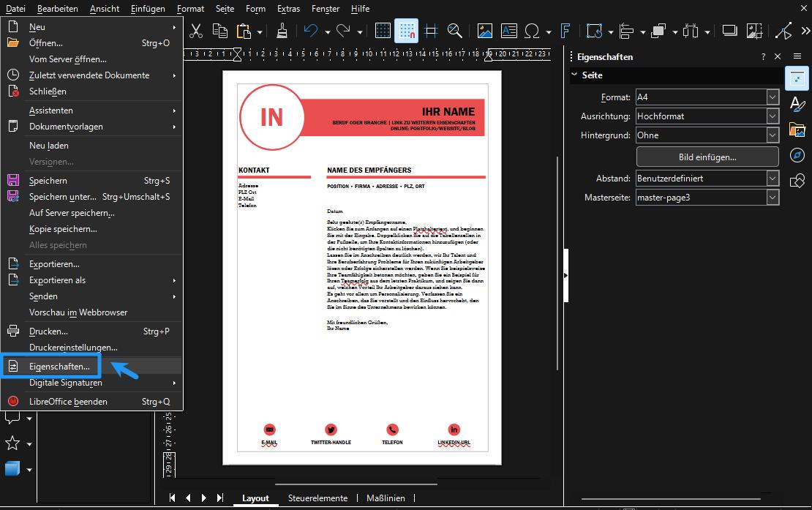This screenshot has width=812, height=510.
Task: Open Zuletzt verwendete Dokumente submenu
Action: [91, 75]
